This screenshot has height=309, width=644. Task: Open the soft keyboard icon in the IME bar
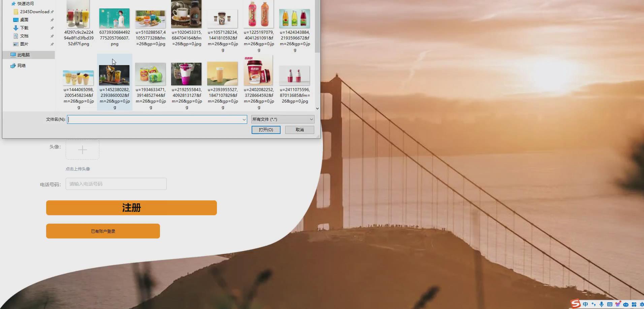(x=610, y=304)
